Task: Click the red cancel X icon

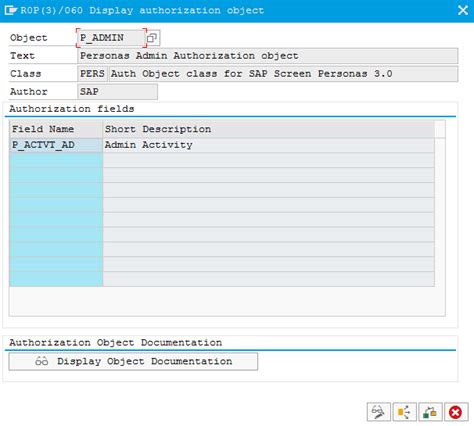Action: coord(456,412)
